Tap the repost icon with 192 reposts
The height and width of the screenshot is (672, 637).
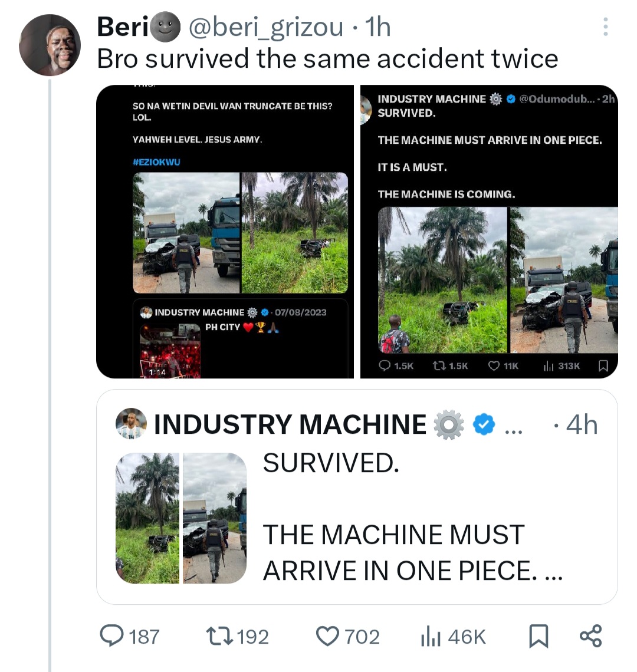(x=219, y=636)
